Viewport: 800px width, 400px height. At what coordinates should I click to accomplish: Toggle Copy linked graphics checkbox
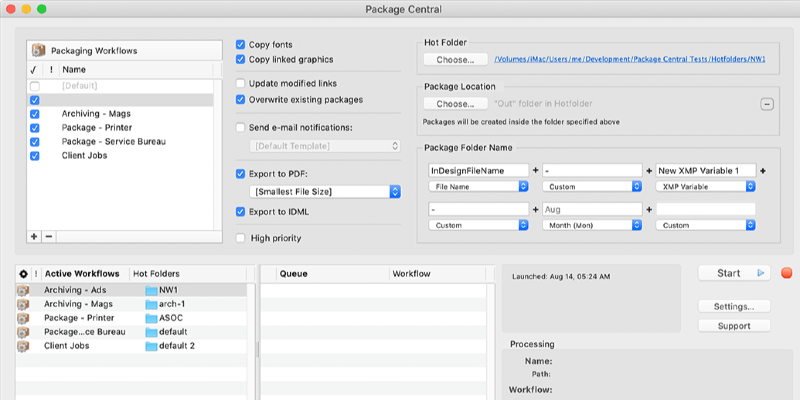[241, 59]
